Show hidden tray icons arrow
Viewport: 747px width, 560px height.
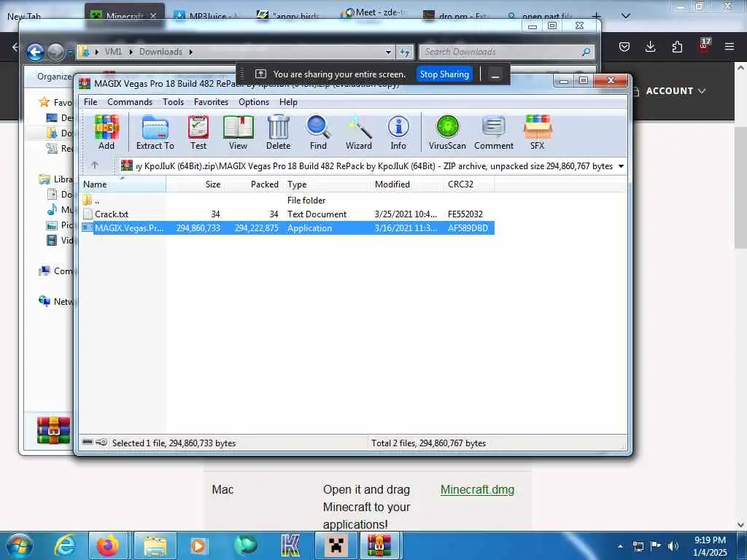tap(620, 546)
